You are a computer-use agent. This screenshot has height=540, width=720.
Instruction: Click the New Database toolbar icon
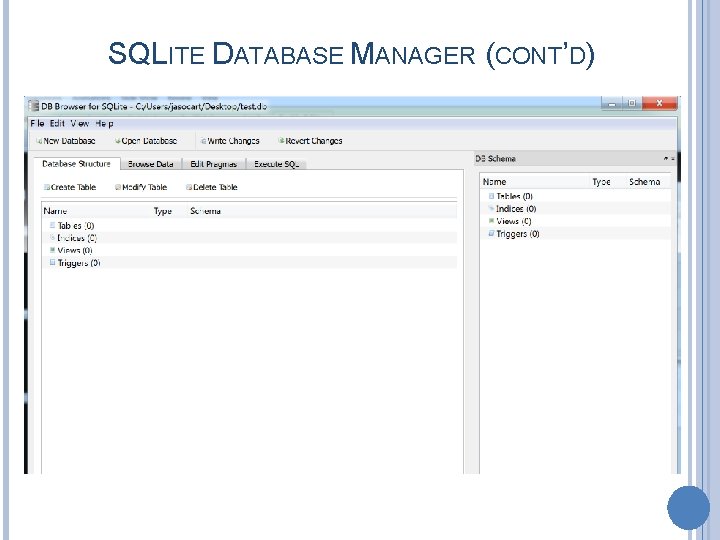pos(37,141)
